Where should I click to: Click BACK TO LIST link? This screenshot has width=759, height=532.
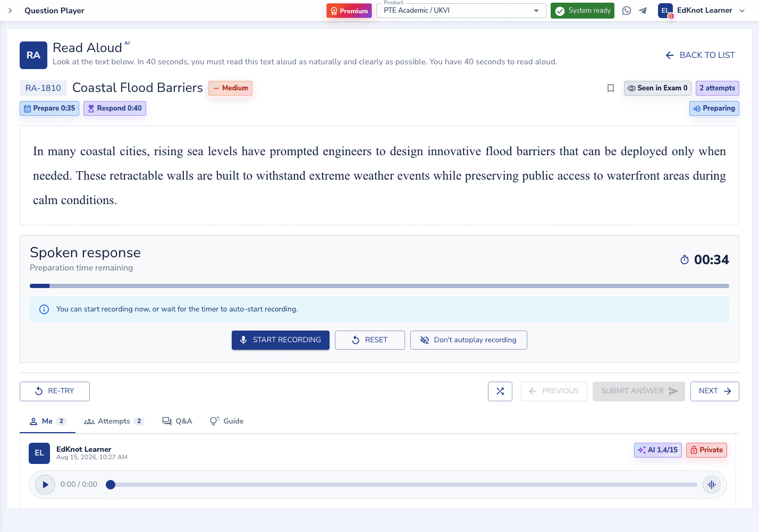tap(700, 55)
